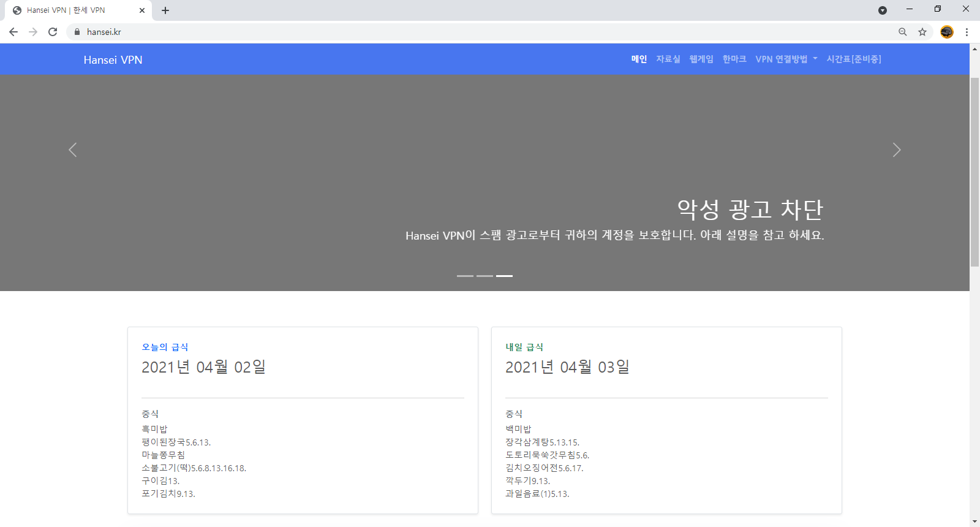
Task: Bookmark this page with the star icon
Action: [x=922, y=32]
